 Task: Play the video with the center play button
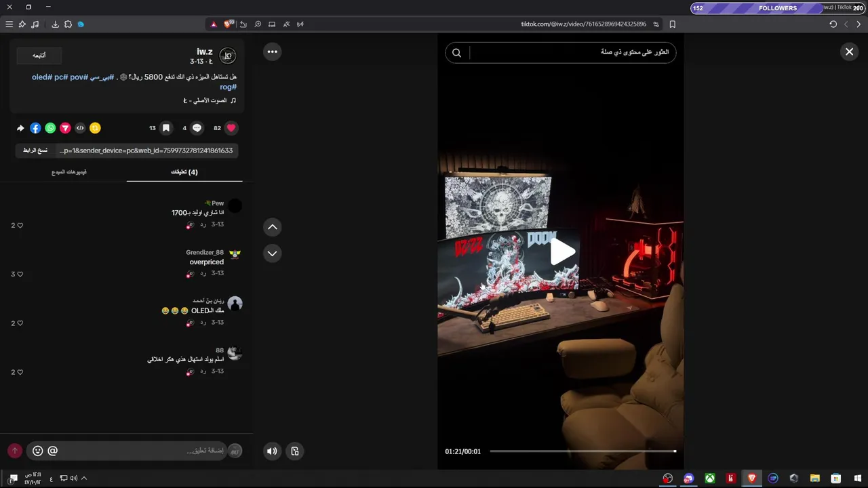pyautogui.click(x=562, y=251)
